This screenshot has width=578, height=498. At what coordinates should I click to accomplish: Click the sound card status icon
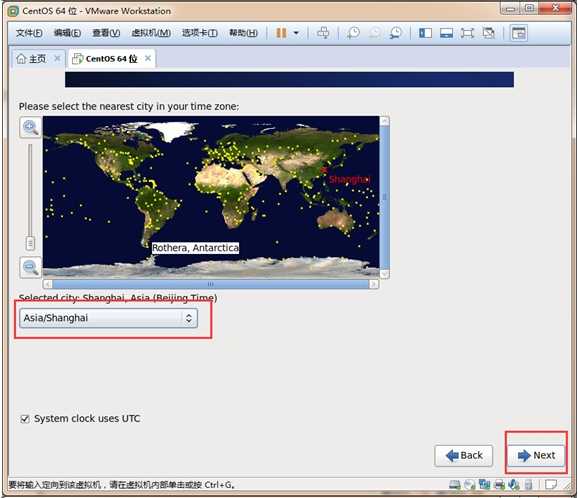pos(513,484)
